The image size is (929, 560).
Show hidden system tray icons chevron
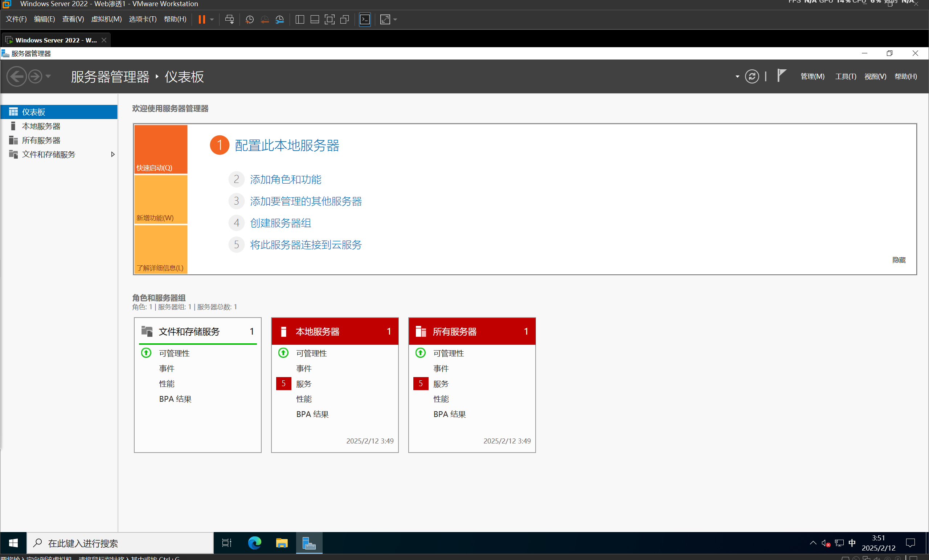(x=813, y=543)
